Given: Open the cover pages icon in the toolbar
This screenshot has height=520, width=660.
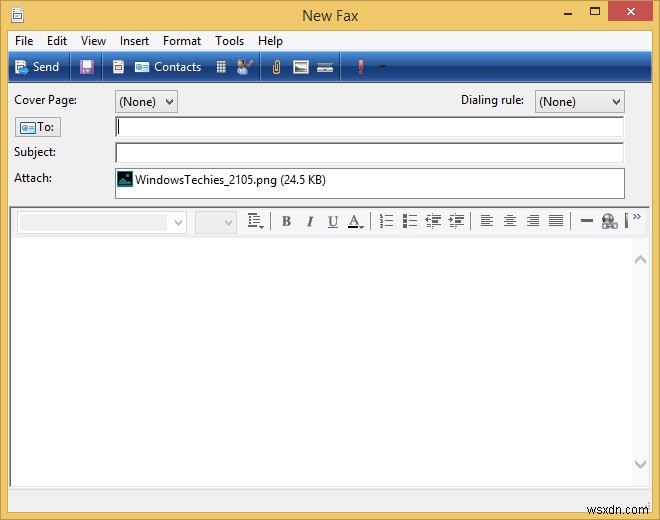Looking at the screenshot, I should pyautogui.click(x=118, y=67).
